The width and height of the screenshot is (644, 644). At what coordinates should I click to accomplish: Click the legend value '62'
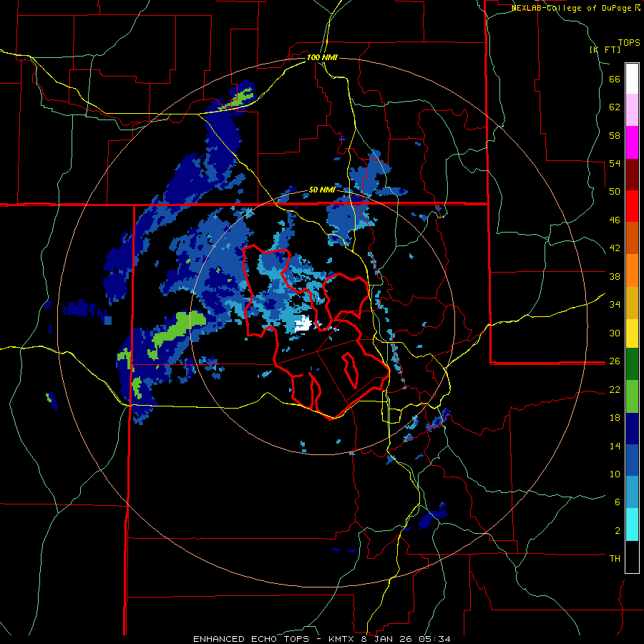[615, 107]
